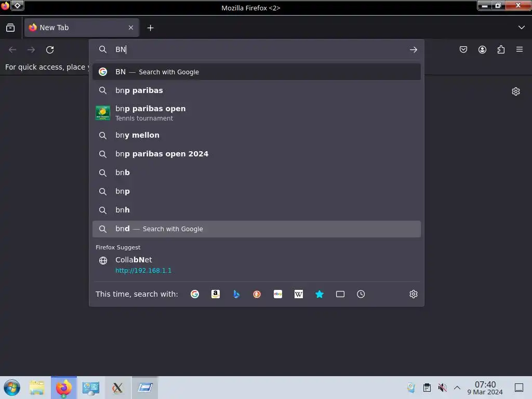
Task: Open a new tab with the plus button
Action: click(150, 28)
